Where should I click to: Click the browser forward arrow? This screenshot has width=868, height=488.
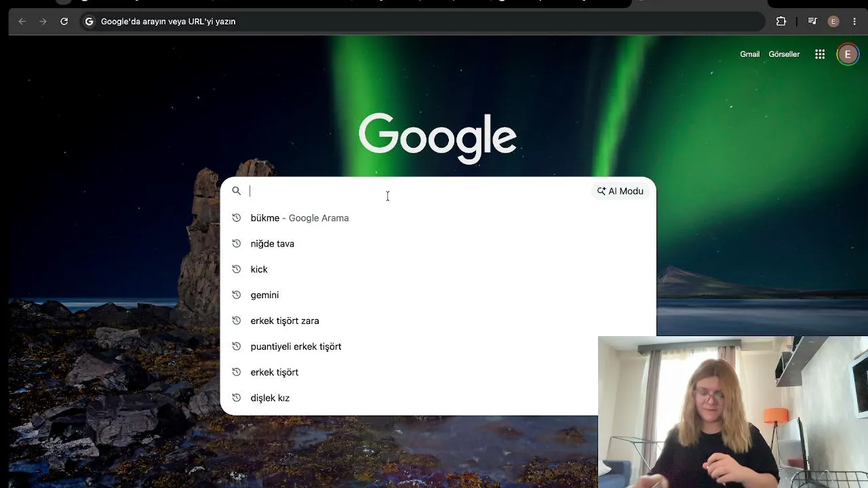point(43,22)
